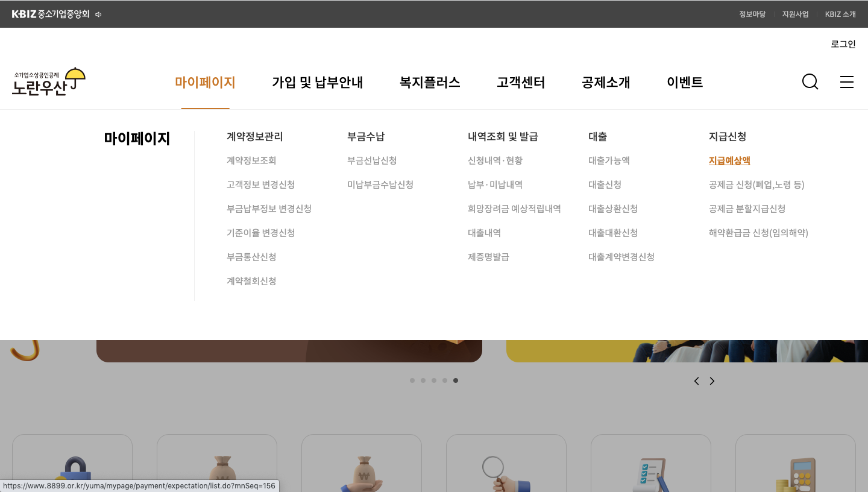The height and width of the screenshot is (492, 868).
Task: Open the hamburger menu
Action: pyautogui.click(x=847, y=82)
